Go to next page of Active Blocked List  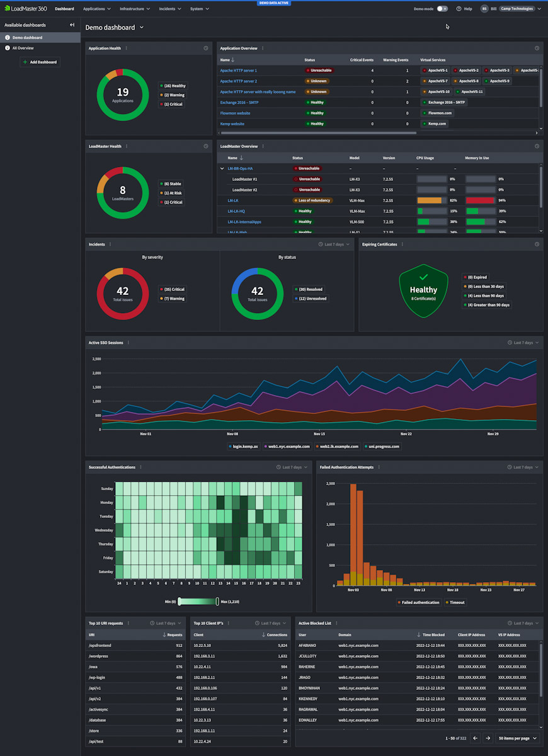488,738
